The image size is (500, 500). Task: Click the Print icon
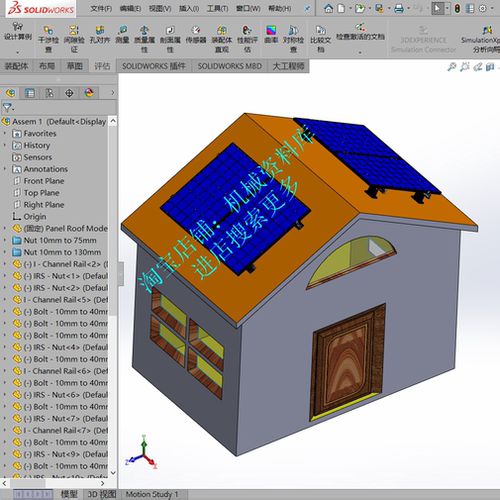399,8
